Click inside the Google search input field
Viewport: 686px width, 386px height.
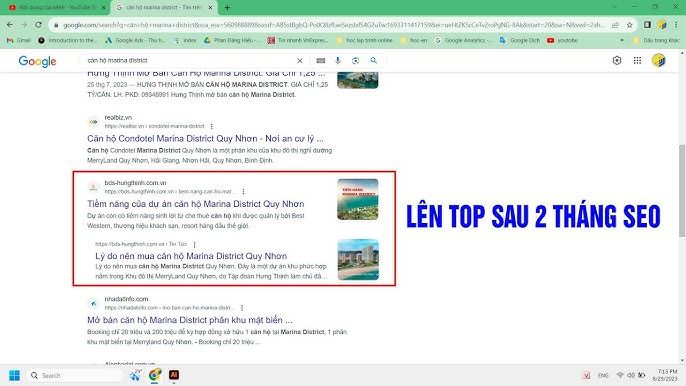pyautogui.click(x=188, y=60)
